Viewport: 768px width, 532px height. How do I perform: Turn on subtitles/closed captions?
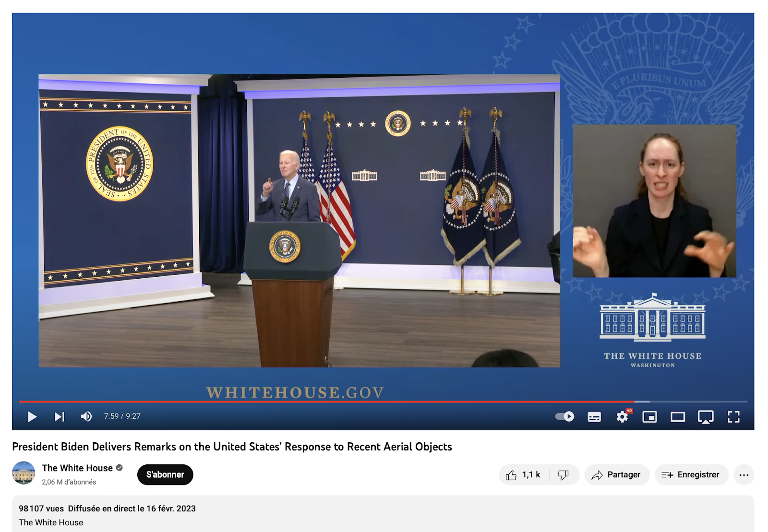pos(594,417)
